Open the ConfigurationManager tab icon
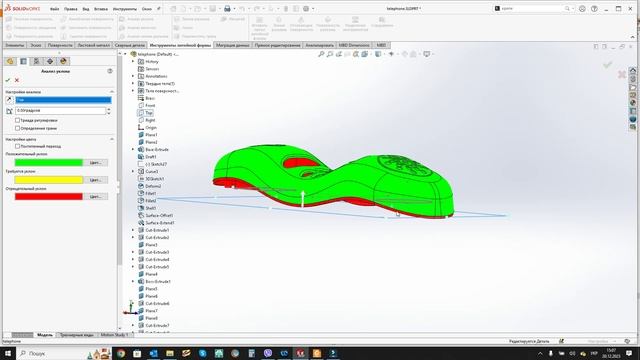This screenshot has height=360, width=640. point(36,61)
